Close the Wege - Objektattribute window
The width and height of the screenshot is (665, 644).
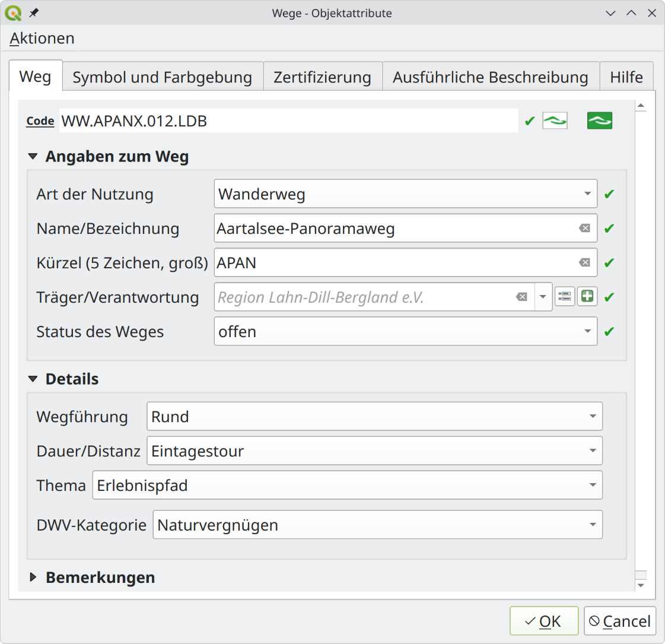point(652,13)
